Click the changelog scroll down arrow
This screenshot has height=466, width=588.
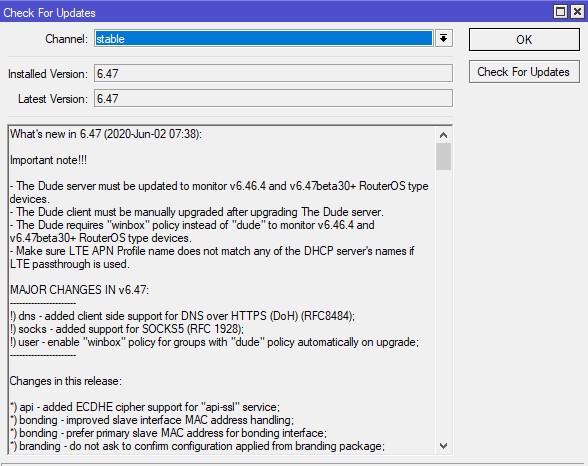click(x=444, y=446)
